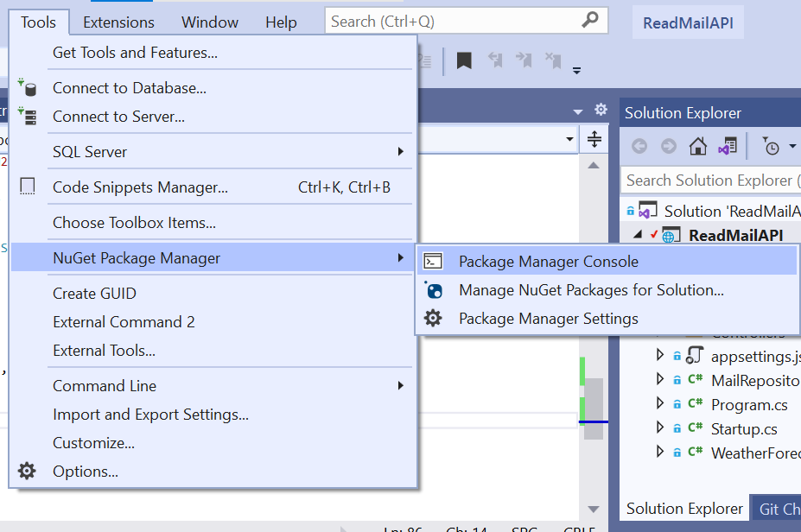This screenshot has width=801, height=532.
Task: Open toolbar overflow options dropdown
Action: pos(576,71)
